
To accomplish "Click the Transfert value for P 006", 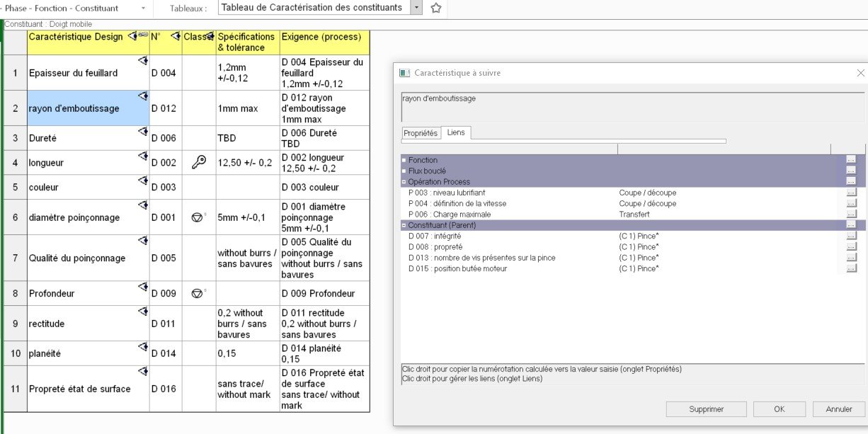I will [x=634, y=214].
